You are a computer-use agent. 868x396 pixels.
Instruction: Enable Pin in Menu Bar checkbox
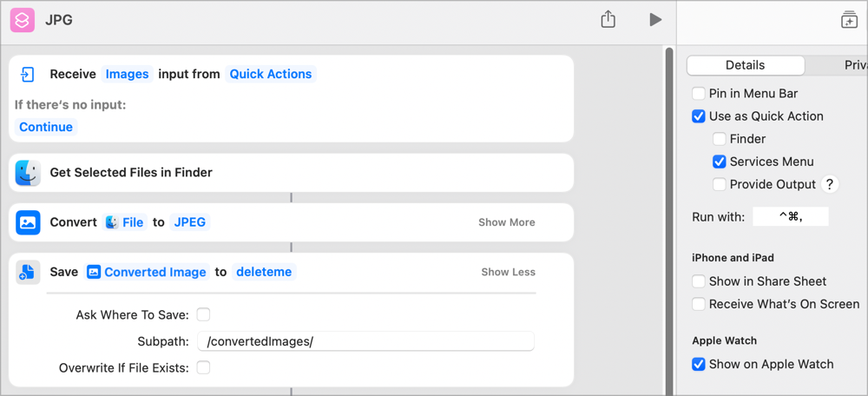coord(699,94)
